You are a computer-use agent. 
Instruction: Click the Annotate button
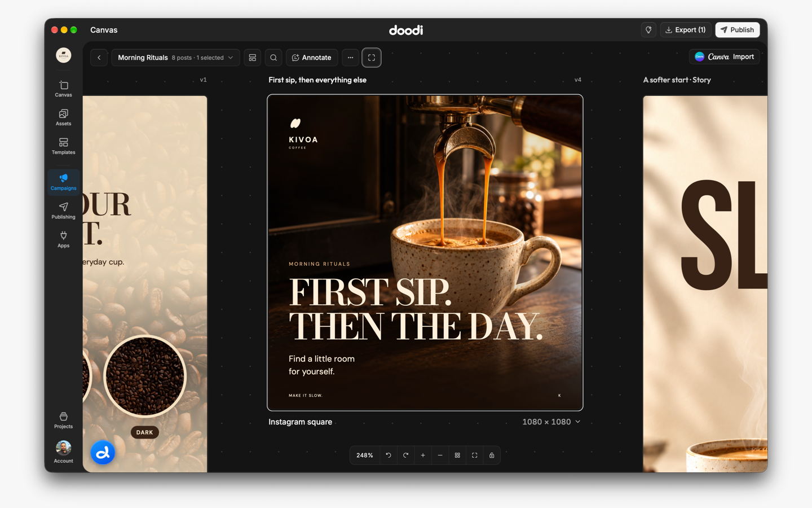click(312, 58)
